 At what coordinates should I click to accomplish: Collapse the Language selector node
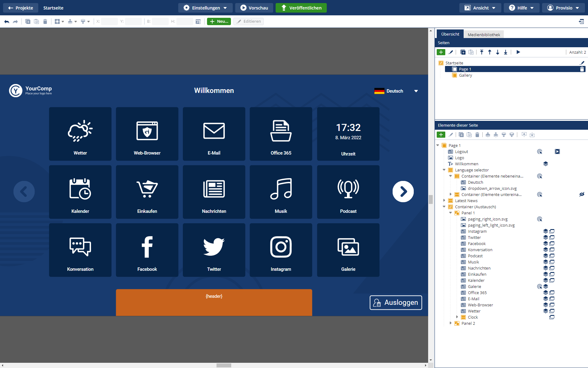[x=444, y=170]
